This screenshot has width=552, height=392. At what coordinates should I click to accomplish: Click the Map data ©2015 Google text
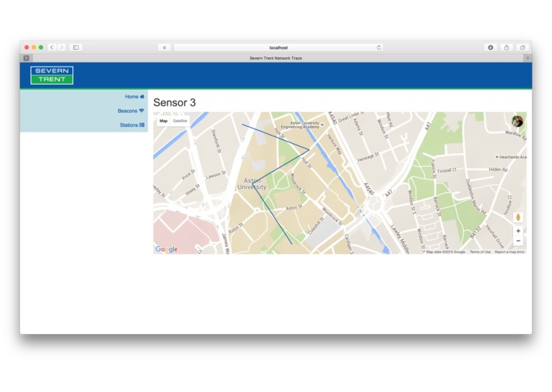446,252
